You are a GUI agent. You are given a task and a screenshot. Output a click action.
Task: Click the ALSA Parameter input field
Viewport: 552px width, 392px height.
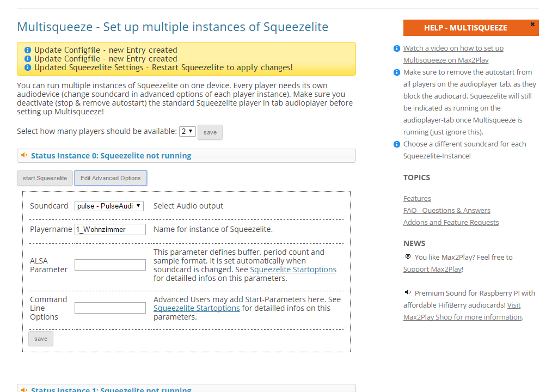click(110, 265)
